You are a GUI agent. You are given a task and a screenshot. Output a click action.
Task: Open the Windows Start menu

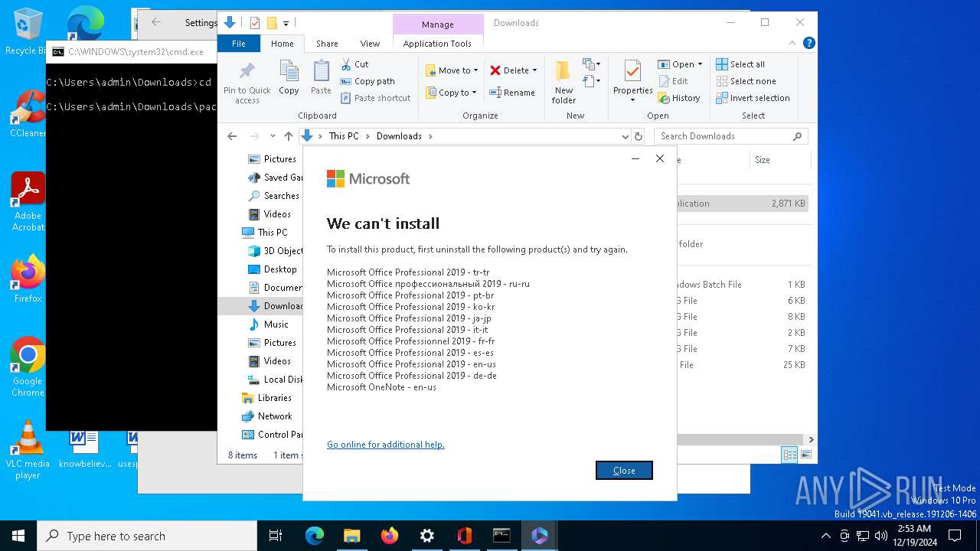[x=18, y=536]
